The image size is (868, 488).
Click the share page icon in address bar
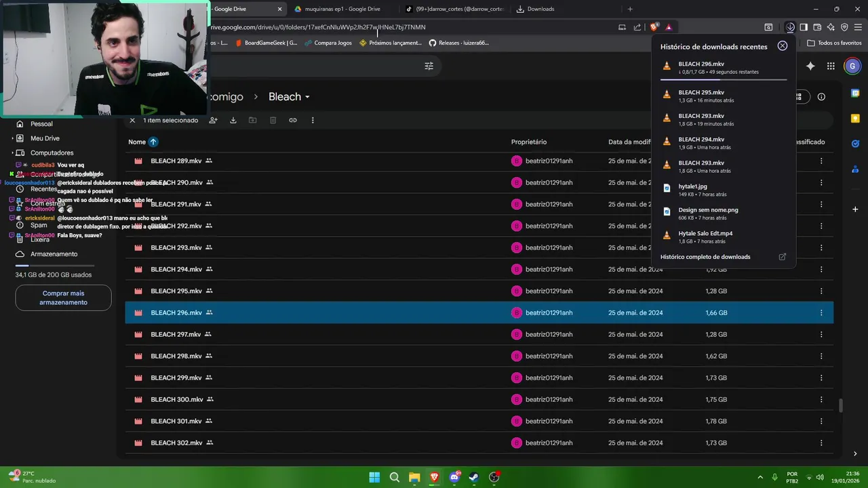(x=637, y=27)
